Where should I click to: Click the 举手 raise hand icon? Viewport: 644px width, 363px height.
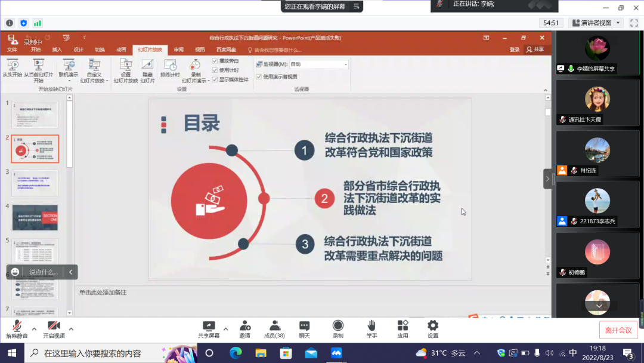(371, 326)
